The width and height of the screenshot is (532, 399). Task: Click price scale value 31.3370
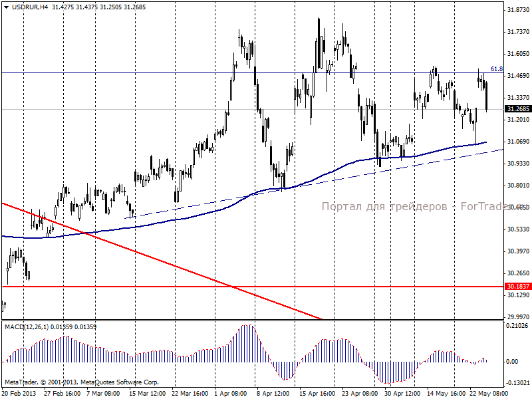[x=518, y=97]
